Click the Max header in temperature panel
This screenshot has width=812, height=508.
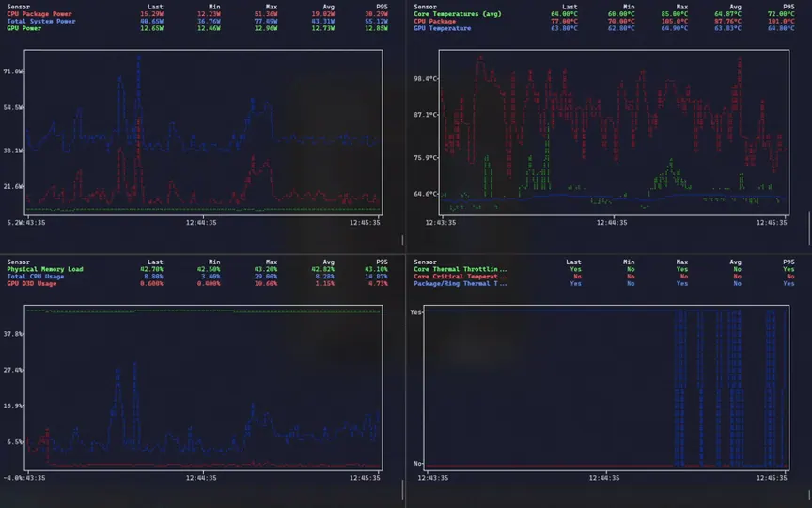pos(682,7)
